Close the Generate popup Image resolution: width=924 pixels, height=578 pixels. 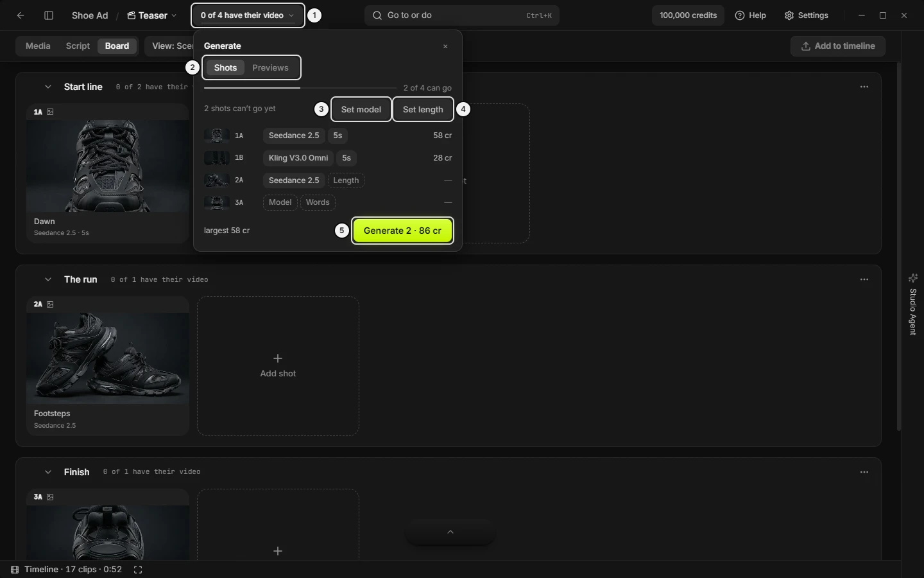click(x=445, y=46)
